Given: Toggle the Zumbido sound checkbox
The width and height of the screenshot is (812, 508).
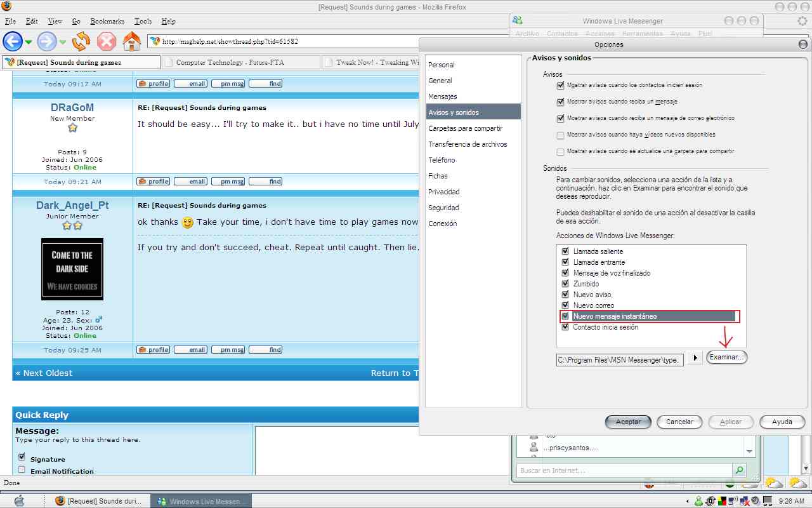Looking at the screenshot, I should pyautogui.click(x=565, y=284).
